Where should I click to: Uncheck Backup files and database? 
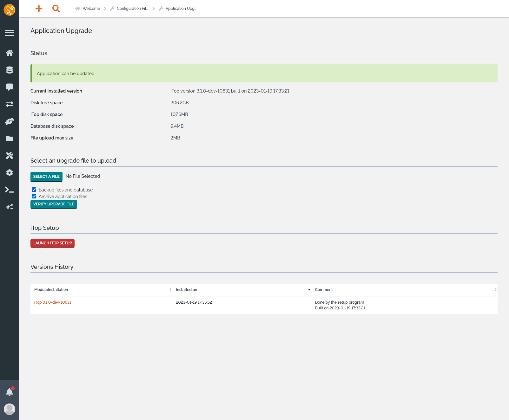tap(34, 190)
